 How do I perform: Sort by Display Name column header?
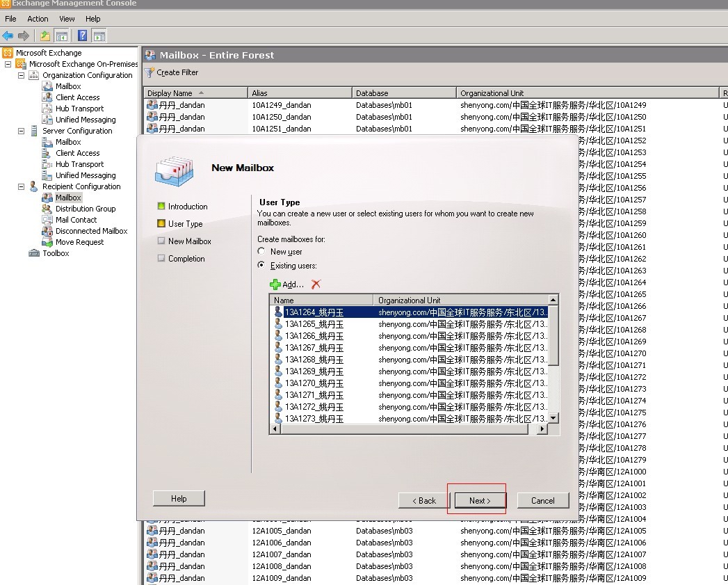(195, 93)
